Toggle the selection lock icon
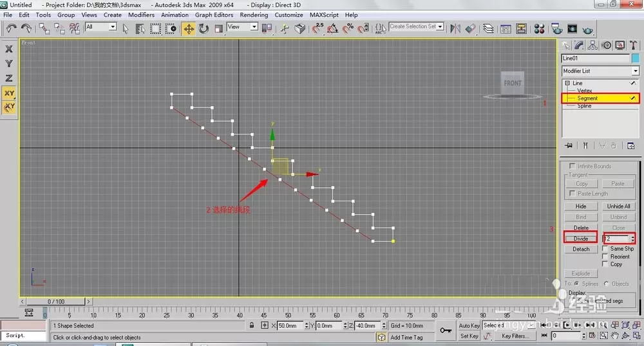This screenshot has height=346, width=644. pyautogui.click(x=251, y=325)
